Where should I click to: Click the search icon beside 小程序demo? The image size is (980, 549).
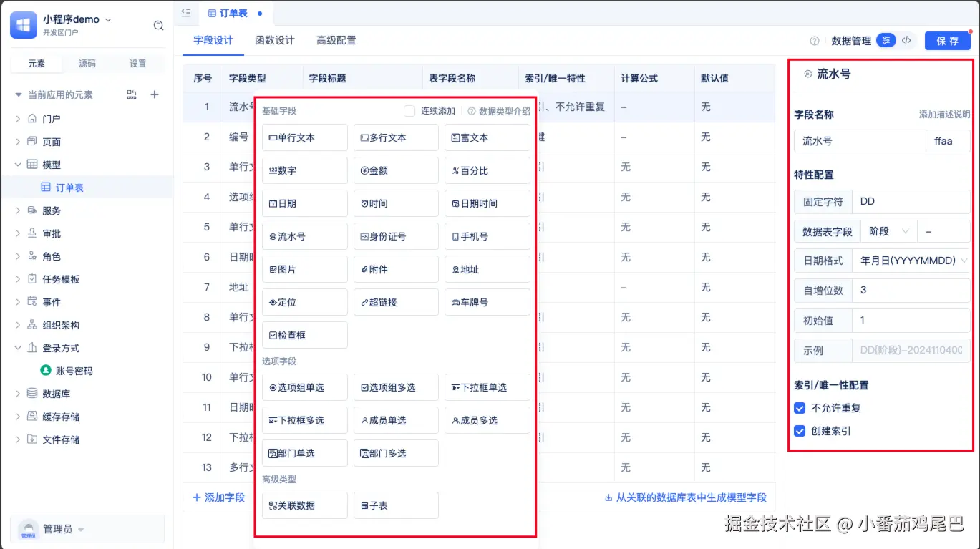(x=158, y=26)
